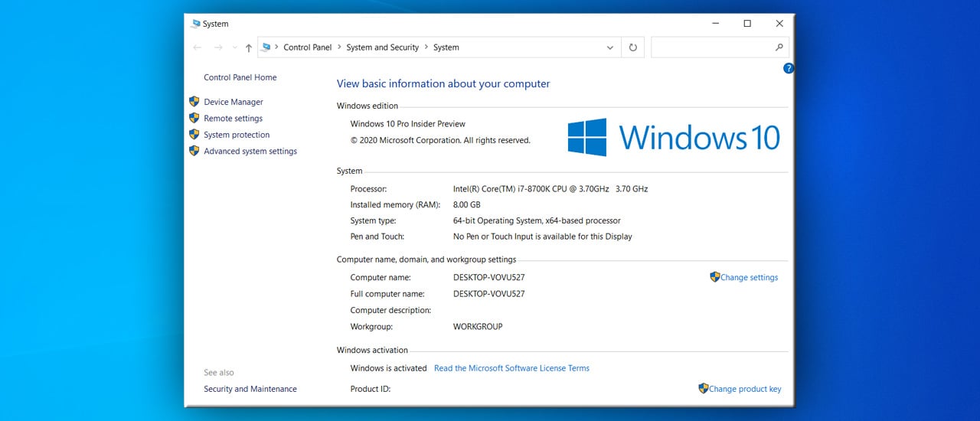Viewport: 980px width, 421px height.
Task: Click 'Product ID:' label
Action: pyautogui.click(x=371, y=389)
